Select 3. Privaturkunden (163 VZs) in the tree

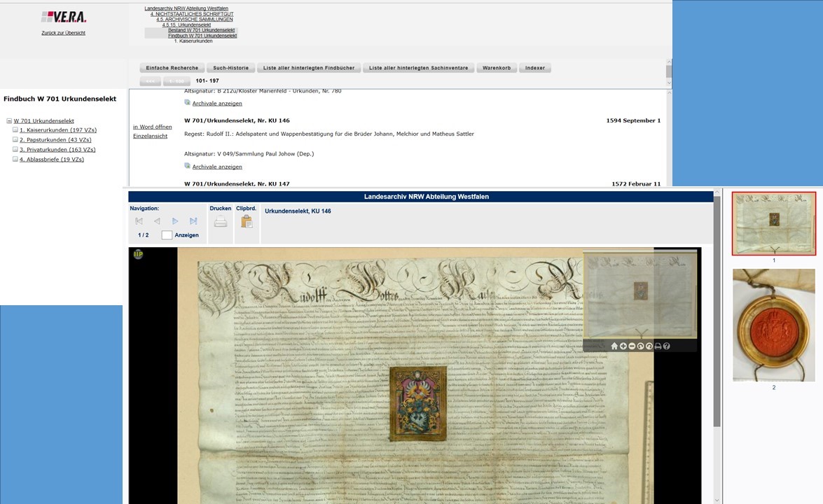(x=57, y=150)
